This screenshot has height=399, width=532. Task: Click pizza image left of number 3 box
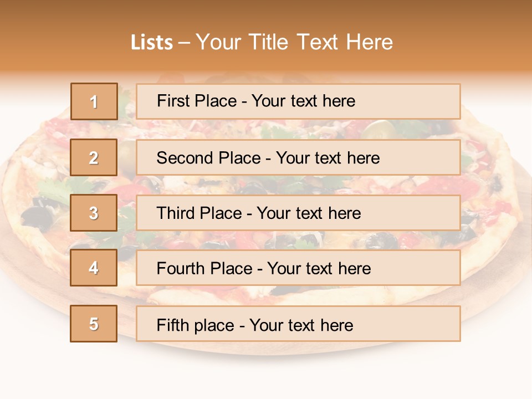(x=39, y=213)
